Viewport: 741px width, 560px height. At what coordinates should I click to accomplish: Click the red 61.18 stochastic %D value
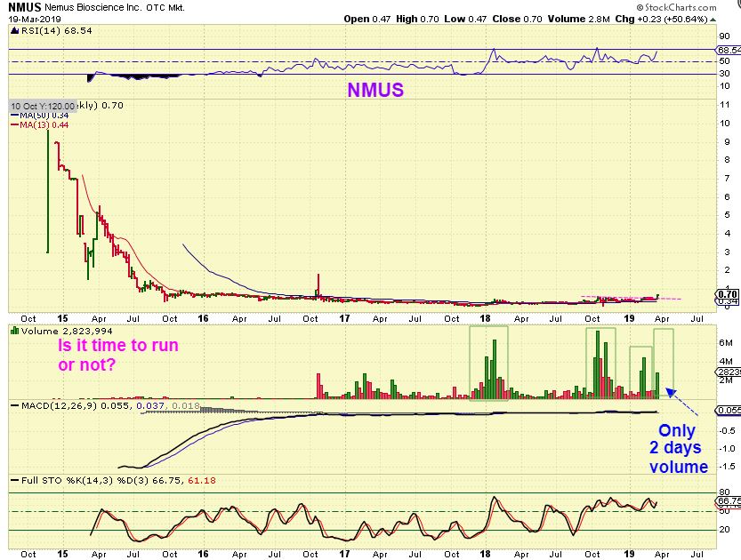tap(202, 481)
